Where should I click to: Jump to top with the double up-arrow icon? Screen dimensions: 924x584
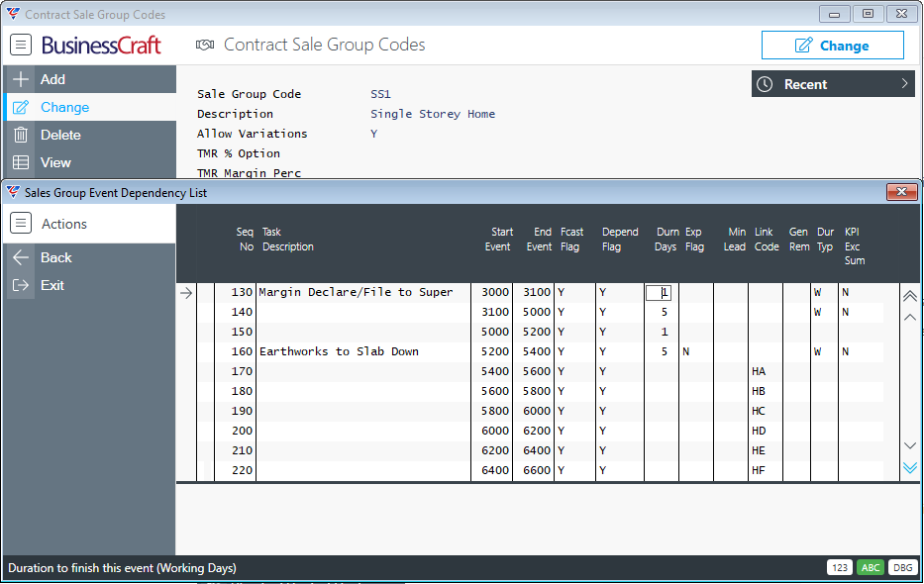[910, 296]
